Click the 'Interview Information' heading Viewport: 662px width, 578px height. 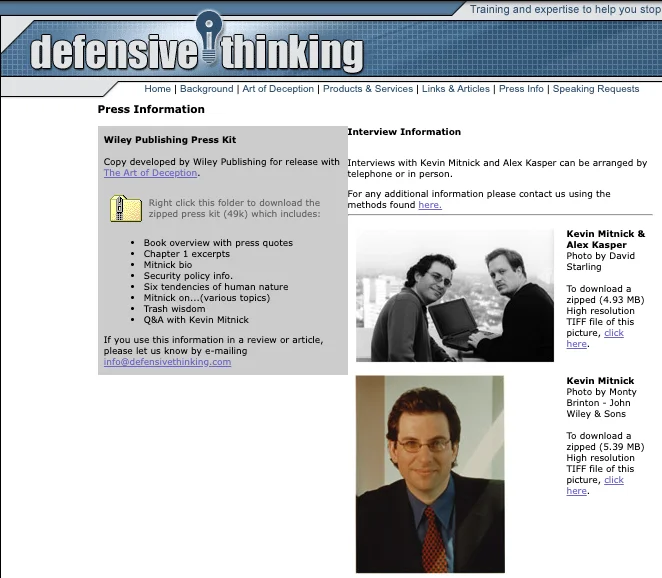[x=404, y=132]
